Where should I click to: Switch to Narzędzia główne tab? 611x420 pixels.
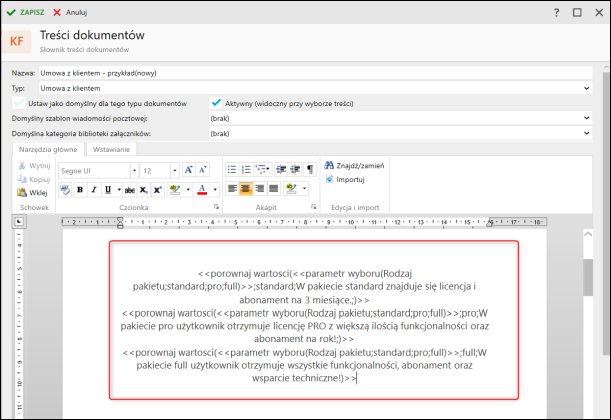[48, 149]
